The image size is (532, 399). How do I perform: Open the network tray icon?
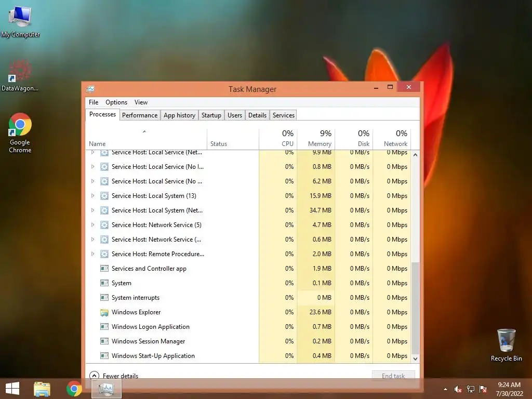click(471, 389)
